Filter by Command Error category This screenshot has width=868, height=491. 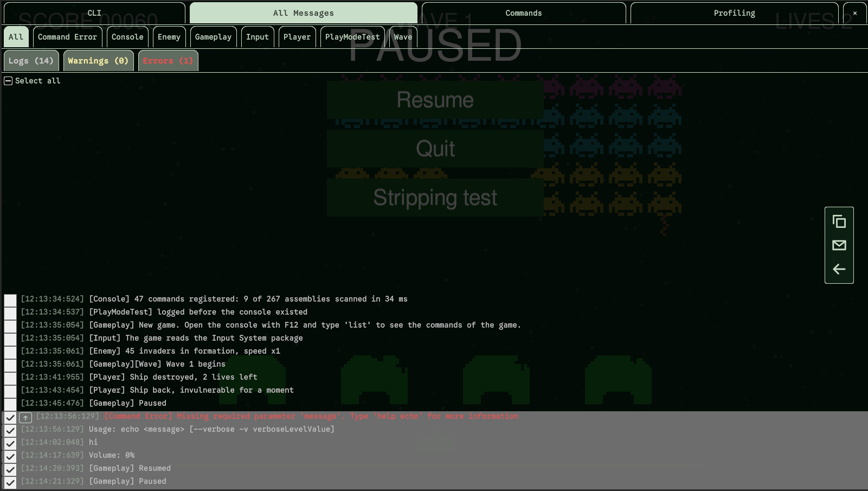[67, 37]
